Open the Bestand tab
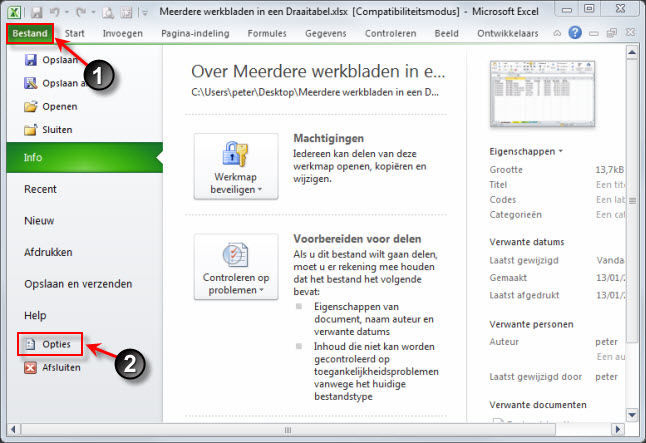Image resolution: width=646 pixels, height=443 pixels. (x=30, y=33)
